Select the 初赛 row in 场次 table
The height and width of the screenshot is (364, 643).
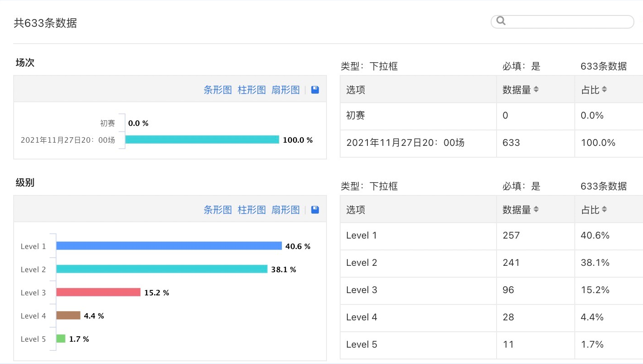(x=492, y=116)
